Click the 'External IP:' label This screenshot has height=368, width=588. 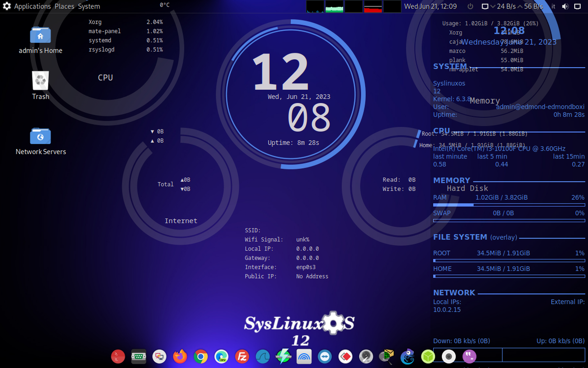pos(568,302)
